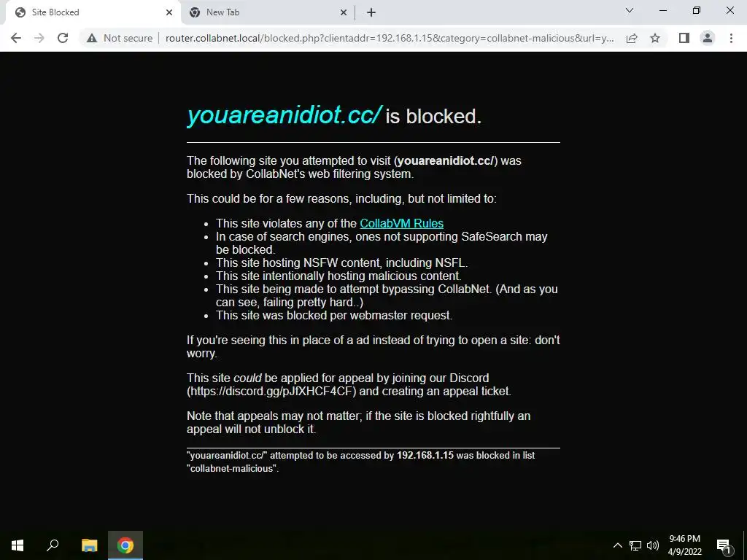Open the Chrome profile avatar
The image size is (747, 560).
pyautogui.click(x=708, y=38)
